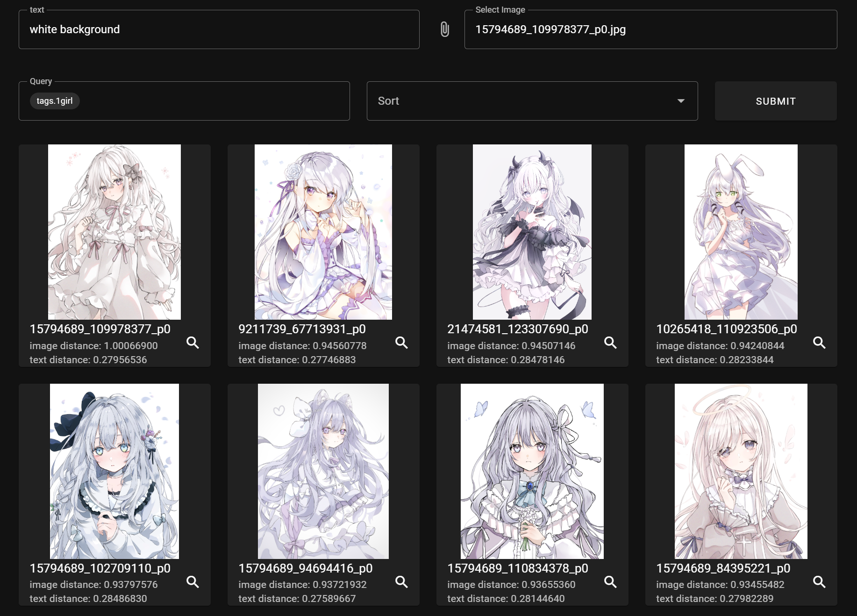The height and width of the screenshot is (616, 857).
Task: Click magnifier icon for 10265418_110923506_p0
Action: point(819,343)
